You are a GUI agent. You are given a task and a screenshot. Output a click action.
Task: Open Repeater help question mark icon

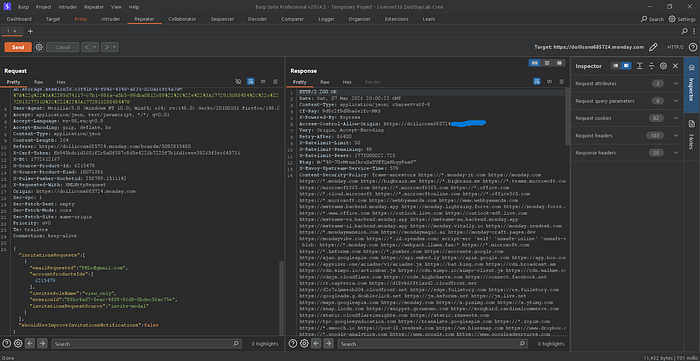[693, 47]
